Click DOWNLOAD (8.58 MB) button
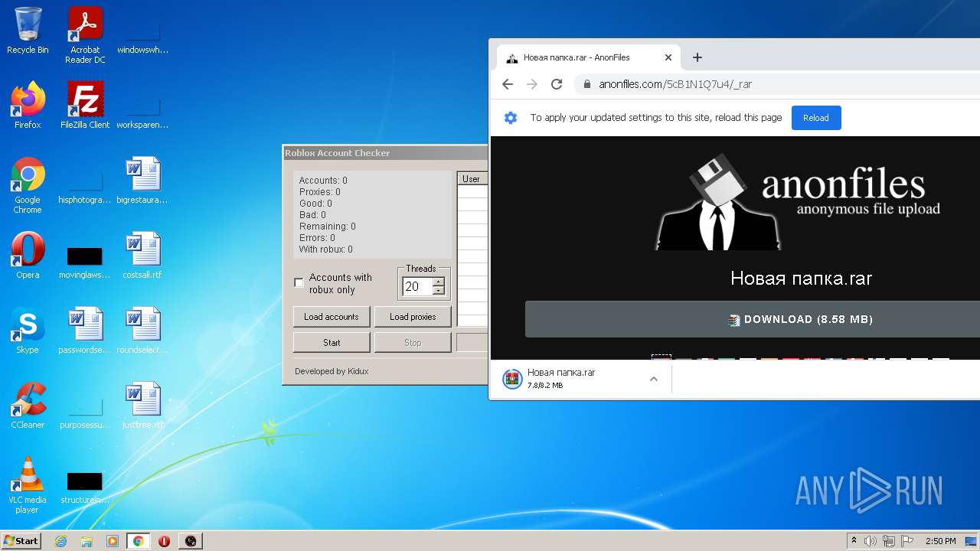 753,319
